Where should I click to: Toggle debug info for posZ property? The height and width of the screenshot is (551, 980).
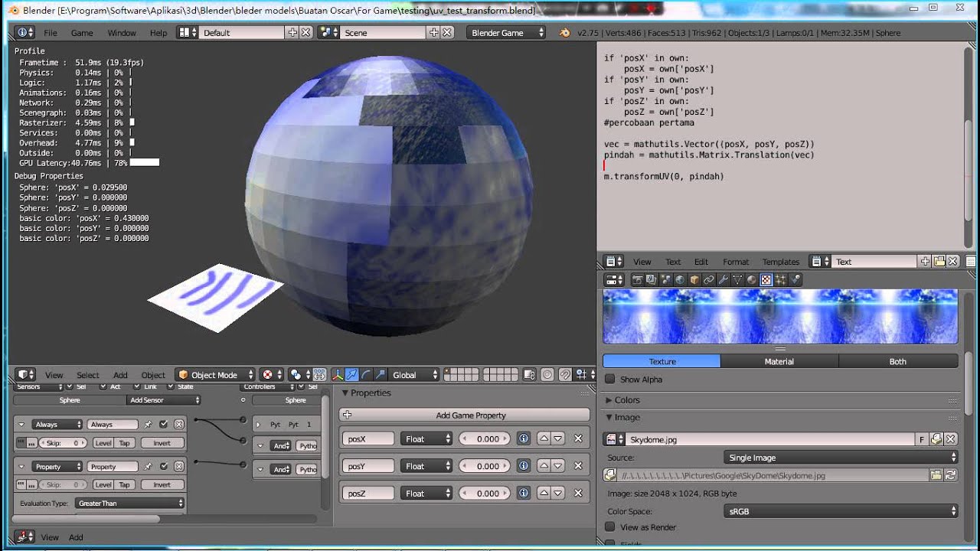click(x=524, y=494)
